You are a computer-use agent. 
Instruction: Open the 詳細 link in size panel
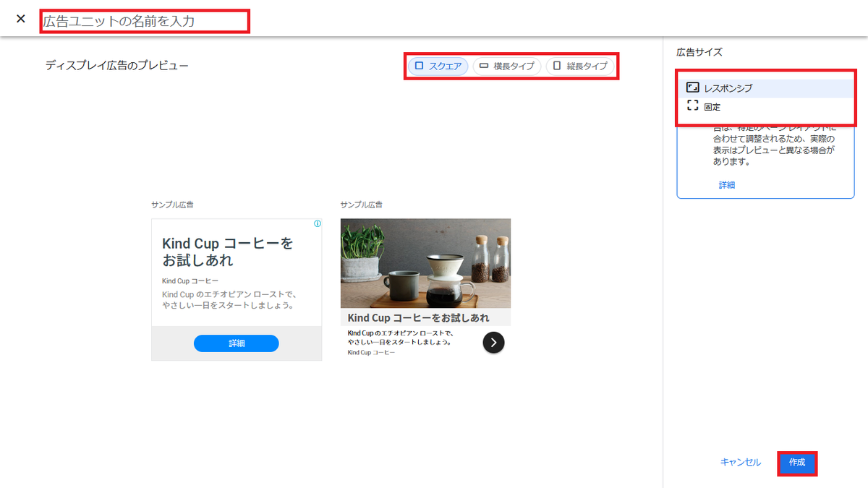pos(727,185)
